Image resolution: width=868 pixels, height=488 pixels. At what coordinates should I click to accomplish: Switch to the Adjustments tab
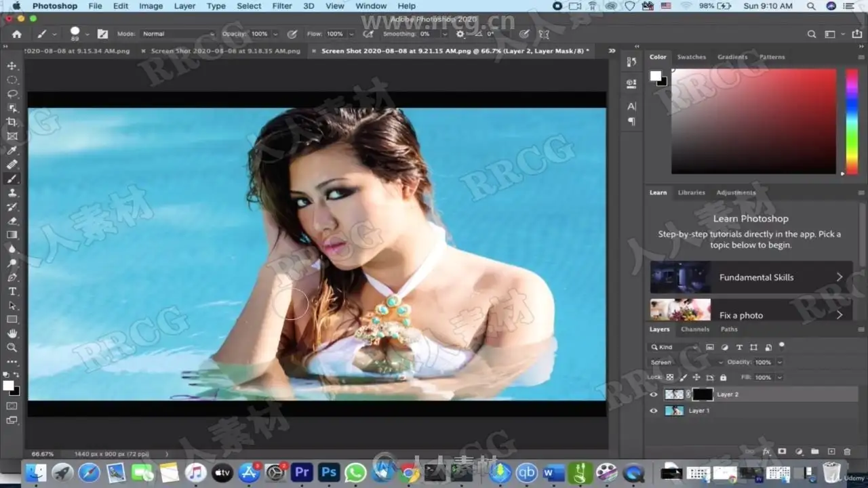click(736, 192)
